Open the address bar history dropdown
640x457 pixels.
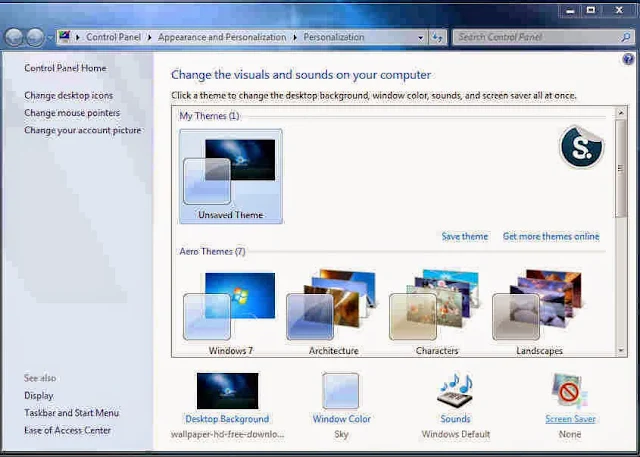[420, 38]
